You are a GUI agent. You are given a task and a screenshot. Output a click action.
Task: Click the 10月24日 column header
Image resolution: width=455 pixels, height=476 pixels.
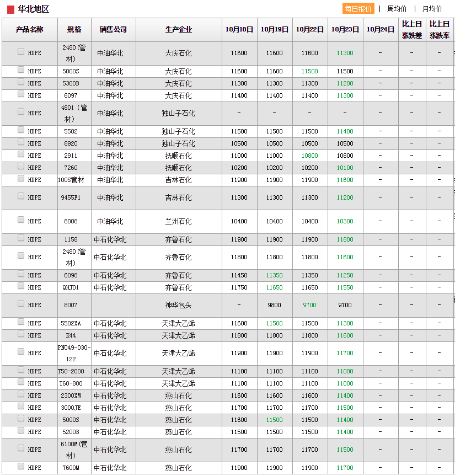(381, 29)
